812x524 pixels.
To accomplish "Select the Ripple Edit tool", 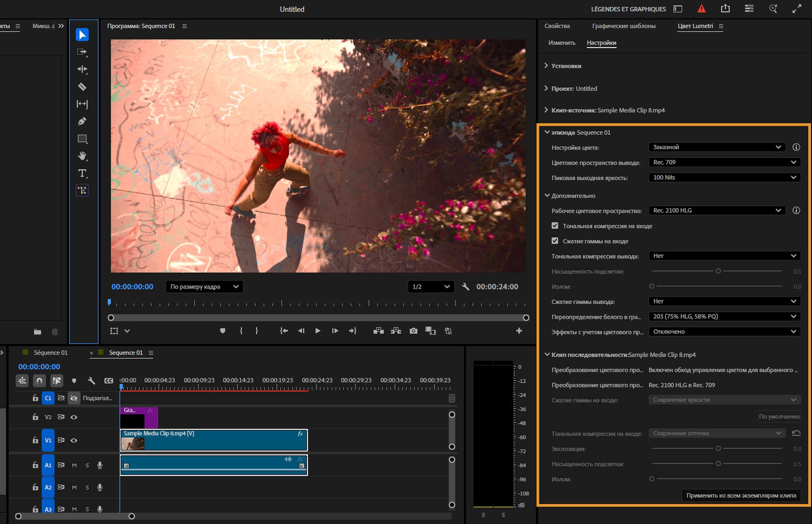I will [x=82, y=69].
